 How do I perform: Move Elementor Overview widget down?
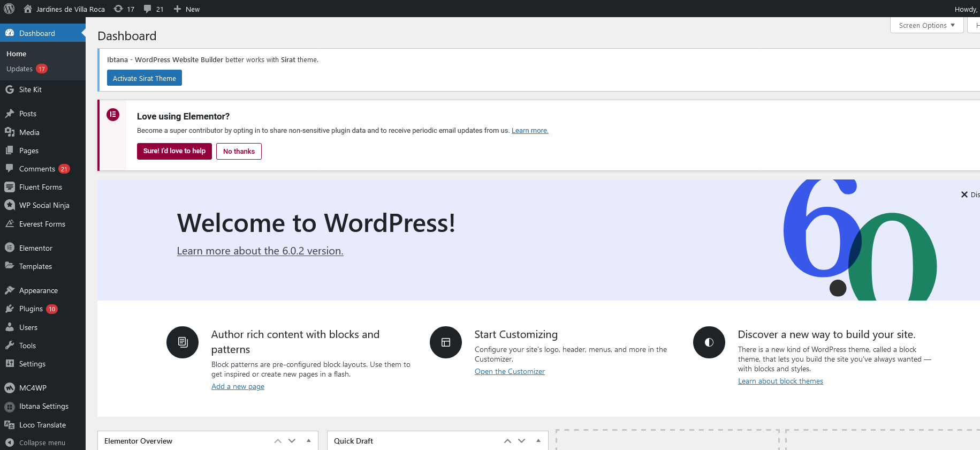coord(292,441)
